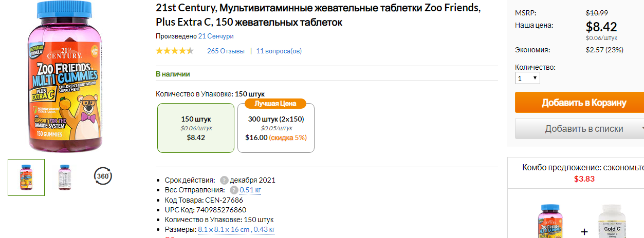
Task: Choose the 150 штук package option
Action: tap(196, 128)
